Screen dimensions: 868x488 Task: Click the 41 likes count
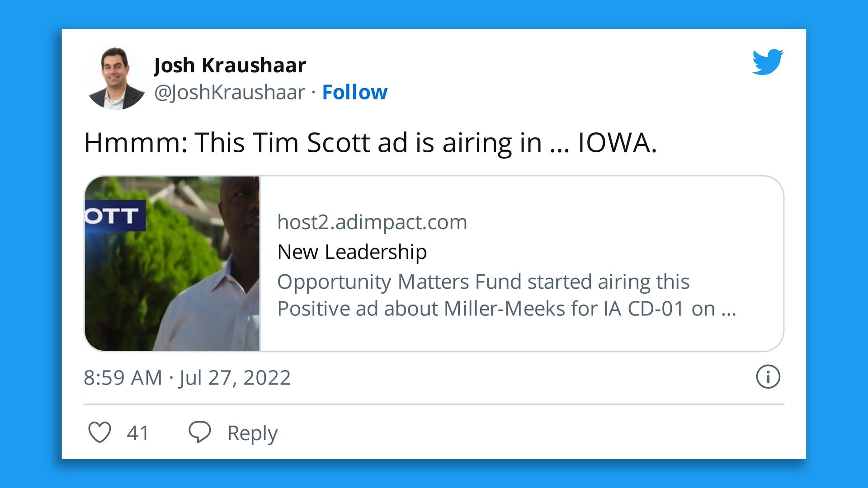[x=138, y=433]
